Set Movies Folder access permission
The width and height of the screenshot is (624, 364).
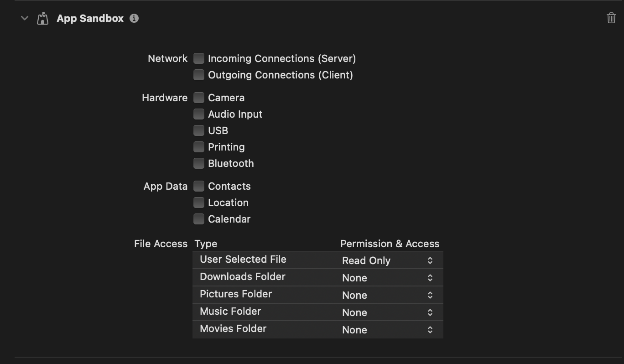point(387,330)
